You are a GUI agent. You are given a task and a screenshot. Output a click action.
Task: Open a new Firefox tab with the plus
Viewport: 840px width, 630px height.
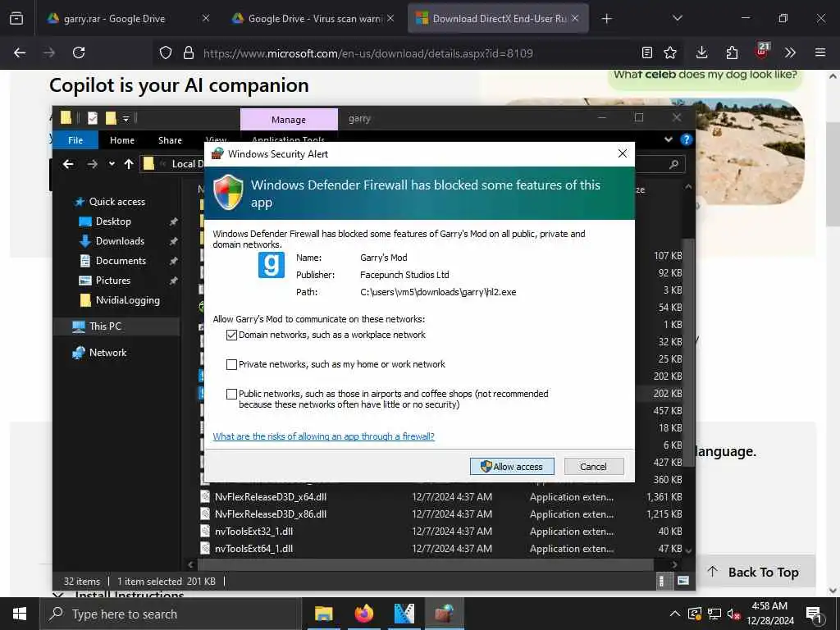tap(606, 19)
